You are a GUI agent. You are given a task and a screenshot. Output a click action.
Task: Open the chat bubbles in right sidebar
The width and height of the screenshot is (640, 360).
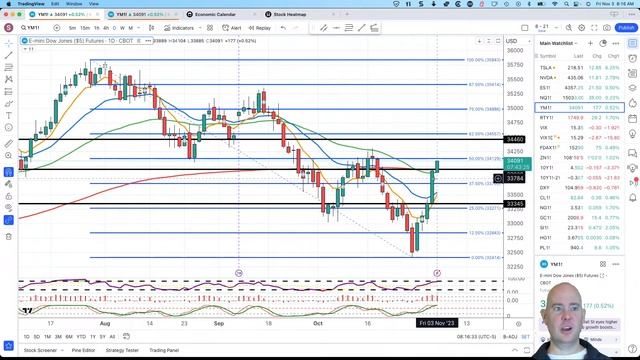point(633,153)
